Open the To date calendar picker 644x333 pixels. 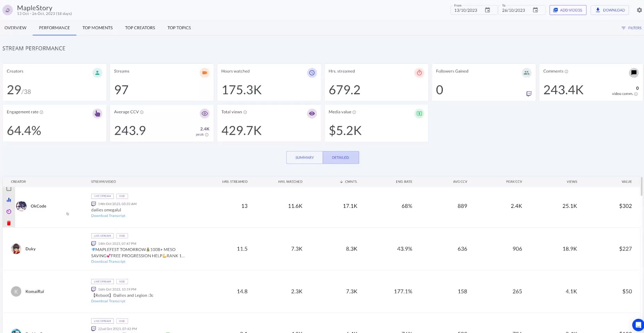pos(535,10)
